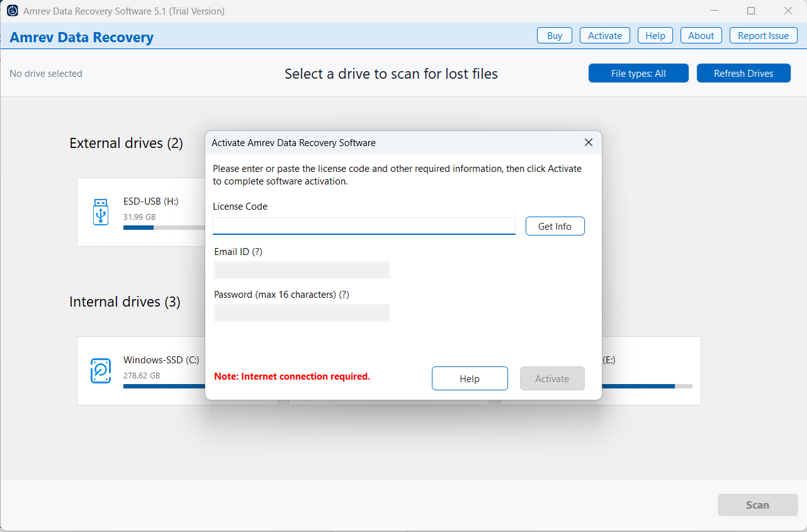Click the Amrev app logo in title bar
The height and width of the screenshot is (532, 807).
point(12,11)
